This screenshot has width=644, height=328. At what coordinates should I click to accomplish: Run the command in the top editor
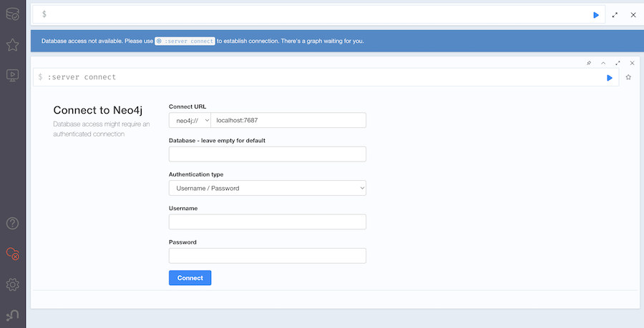tap(596, 15)
